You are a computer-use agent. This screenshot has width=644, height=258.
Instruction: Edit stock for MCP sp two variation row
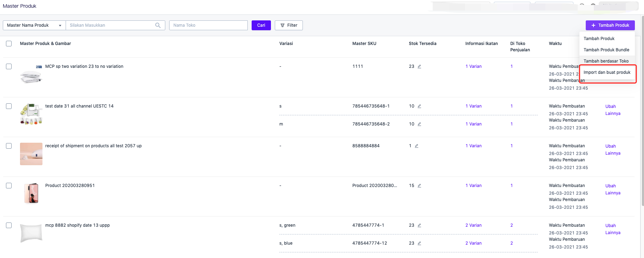pos(419,66)
